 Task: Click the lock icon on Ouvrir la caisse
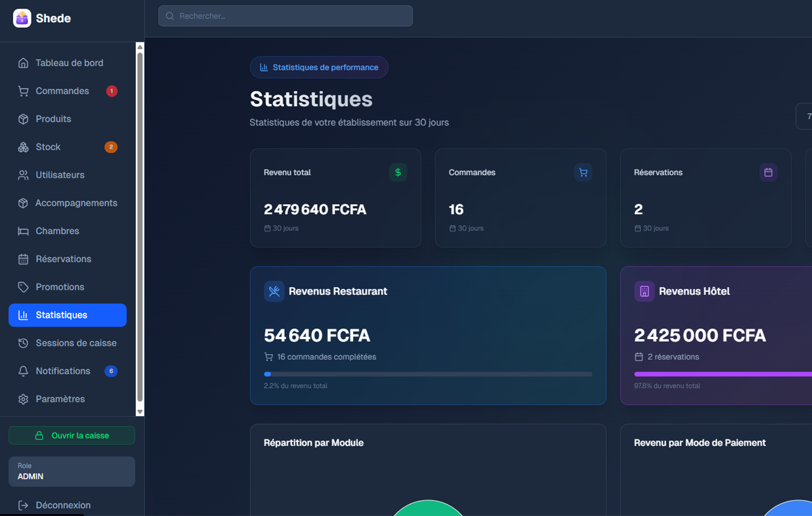point(39,435)
